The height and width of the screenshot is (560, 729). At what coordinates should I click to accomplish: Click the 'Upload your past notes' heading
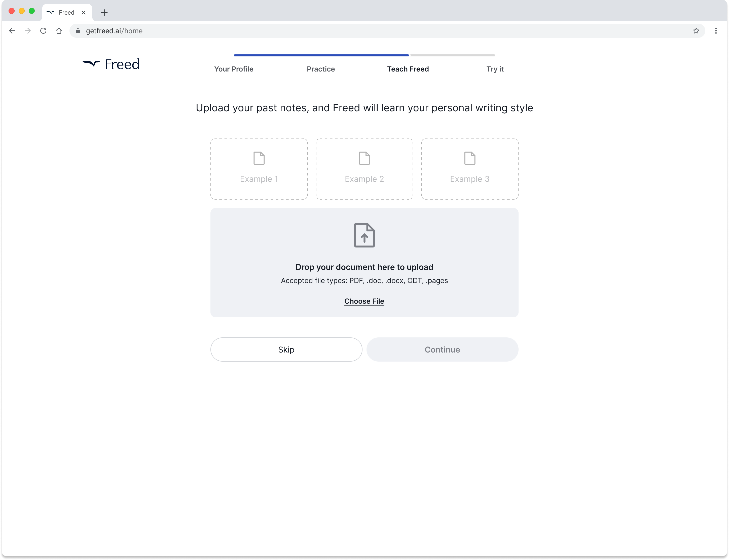click(364, 108)
